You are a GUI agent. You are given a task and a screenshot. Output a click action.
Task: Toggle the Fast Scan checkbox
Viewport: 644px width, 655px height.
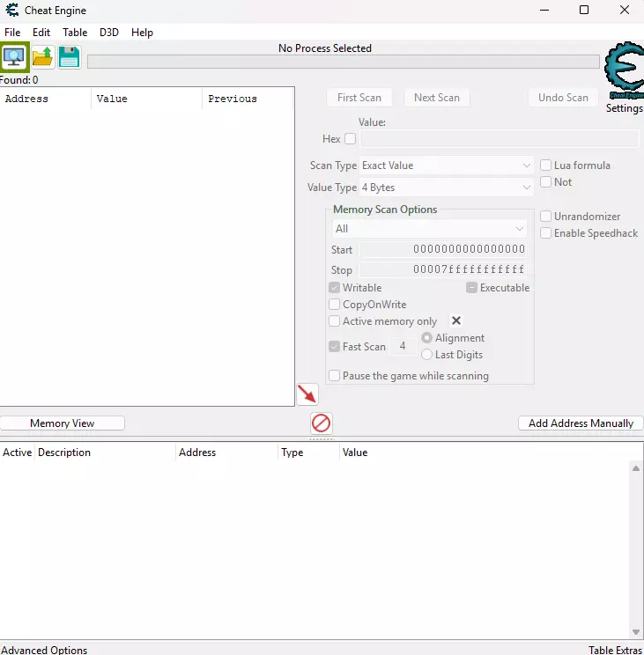click(x=334, y=347)
